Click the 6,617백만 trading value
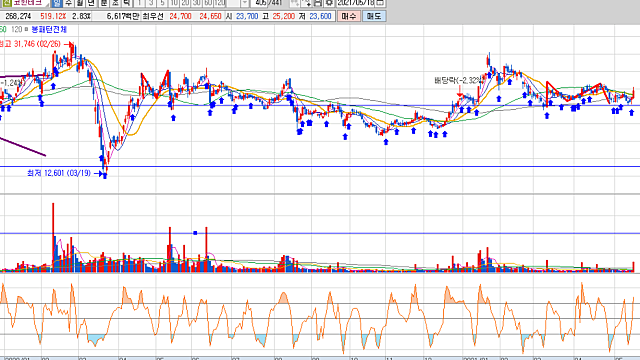Viewport: 640px width, 360px height. [x=123, y=16]
